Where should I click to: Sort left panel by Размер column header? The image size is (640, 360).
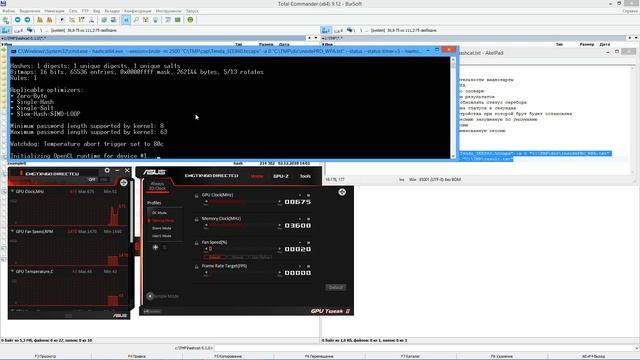click(x=266, y=44)
